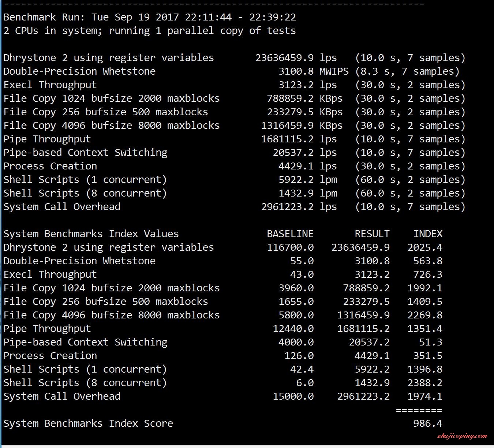Click the index value 1992.1

click(425, 288)
